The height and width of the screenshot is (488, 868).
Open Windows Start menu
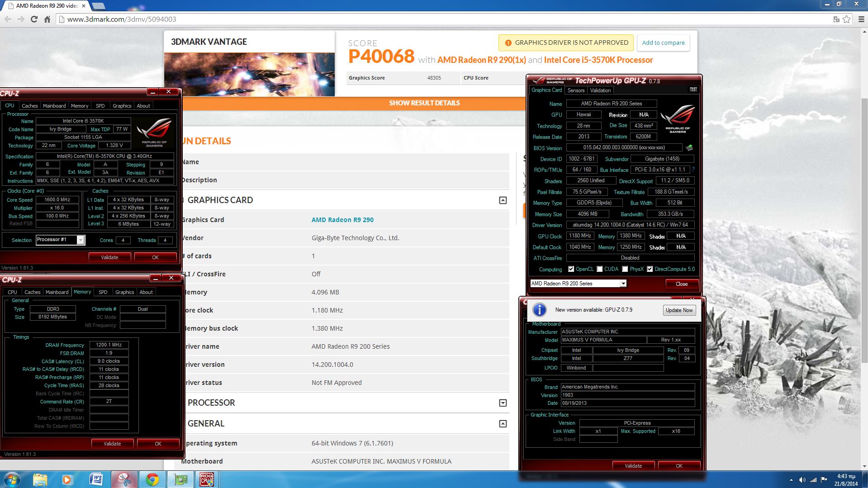coord(12,479)
